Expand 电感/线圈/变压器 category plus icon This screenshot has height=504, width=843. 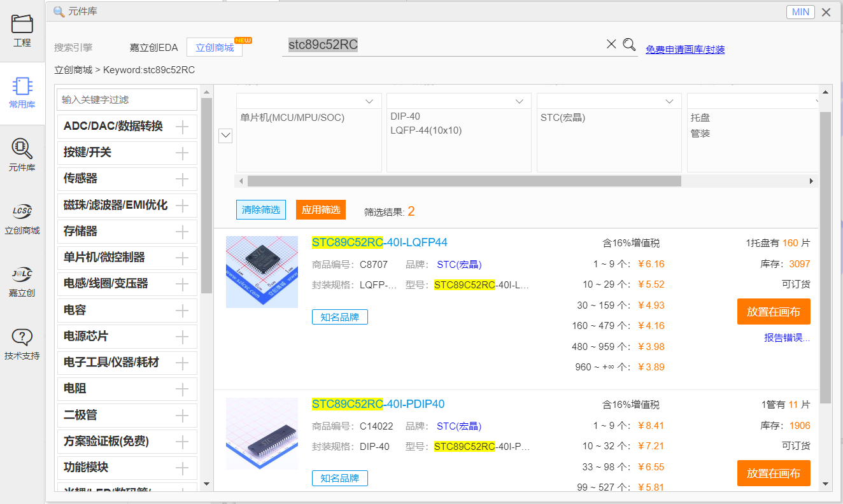click(182, 284)
